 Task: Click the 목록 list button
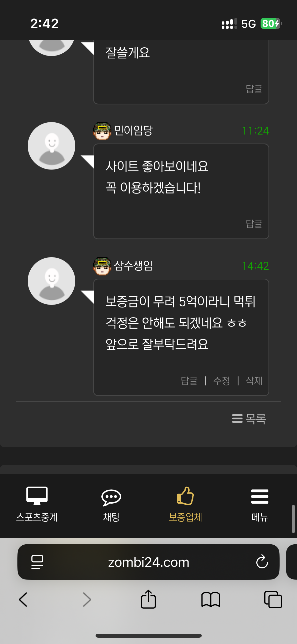click(249, 418)
